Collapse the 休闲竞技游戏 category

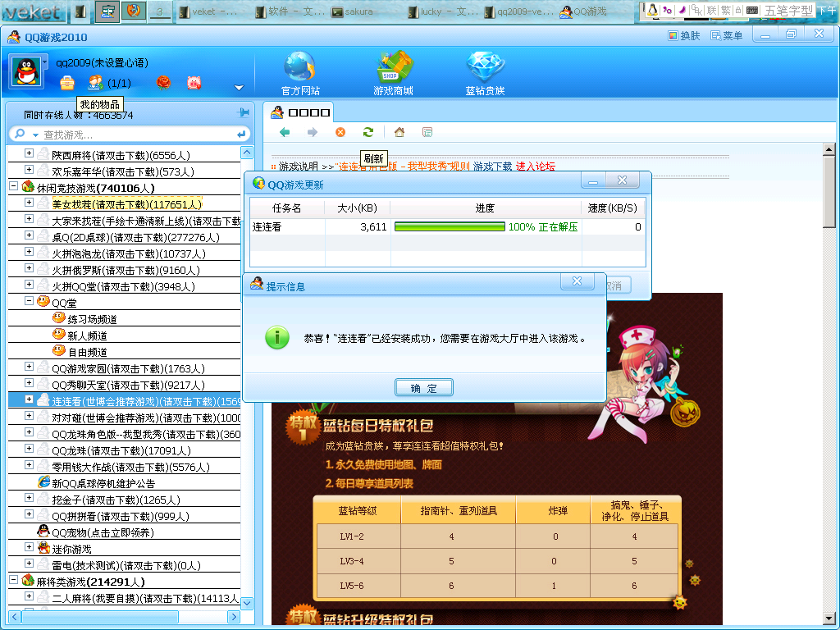click(13, 186)
